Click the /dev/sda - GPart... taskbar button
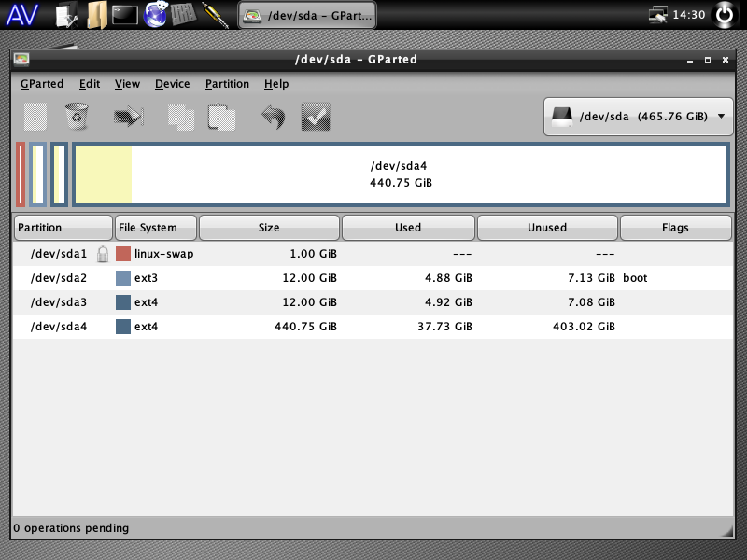The width and height of the screenshot is (747, 560). click(307, 15)
